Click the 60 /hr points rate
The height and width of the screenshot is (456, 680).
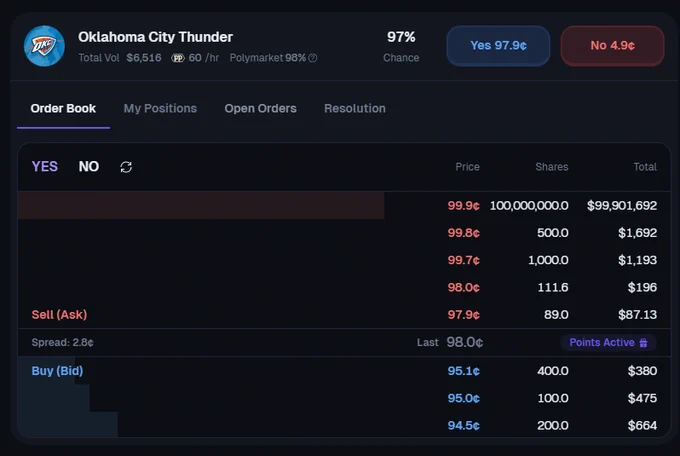203,58
